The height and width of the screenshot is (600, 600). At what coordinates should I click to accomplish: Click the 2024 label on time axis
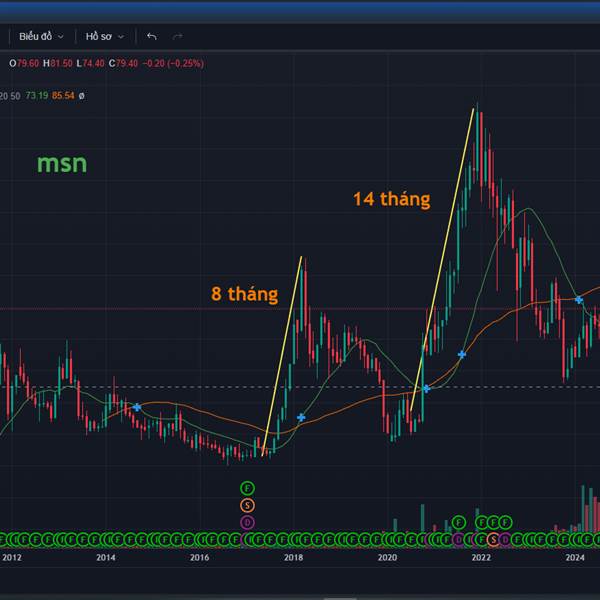575,558
